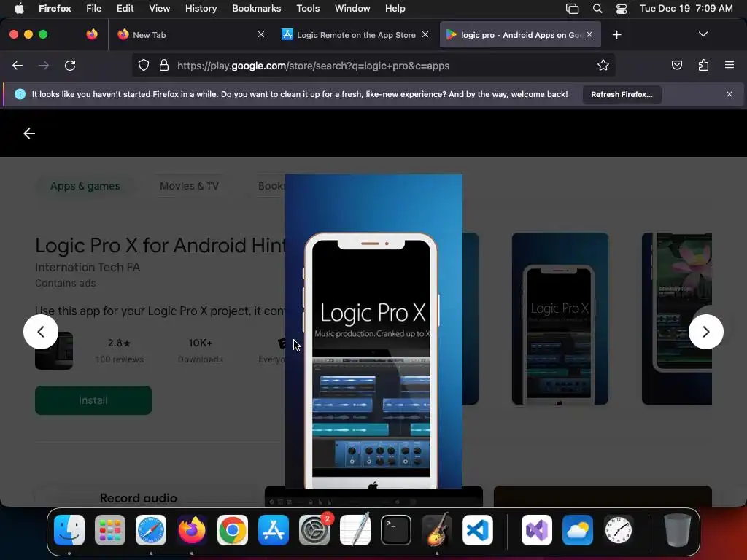Show the previous screenshot with left chevron
Viewport: 747px width, 560px height.
[x=41, y=332]
